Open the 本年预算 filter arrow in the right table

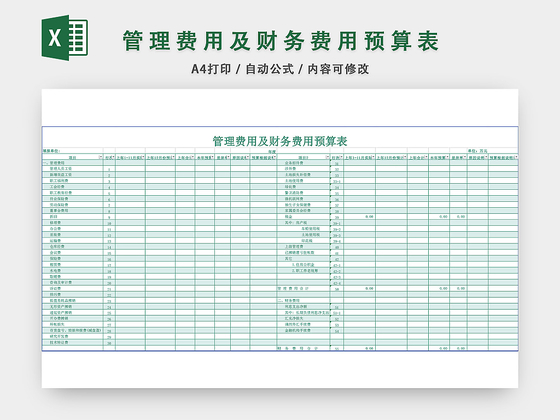point(448,158)
